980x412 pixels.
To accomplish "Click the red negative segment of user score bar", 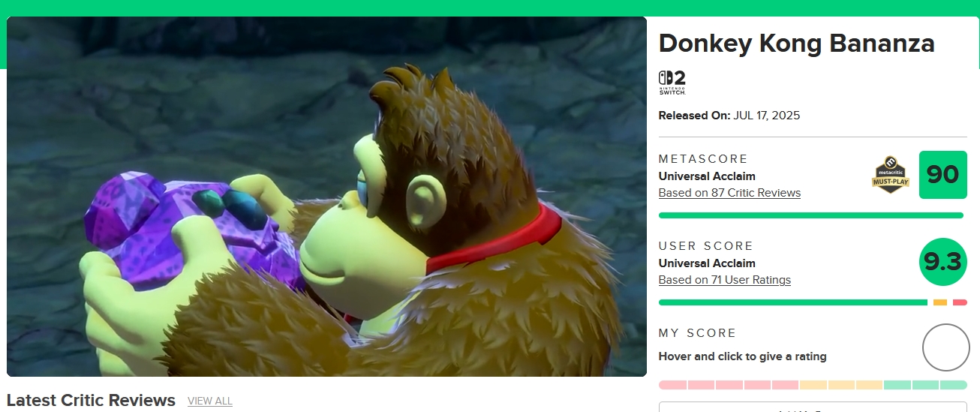I will [960, 302].
